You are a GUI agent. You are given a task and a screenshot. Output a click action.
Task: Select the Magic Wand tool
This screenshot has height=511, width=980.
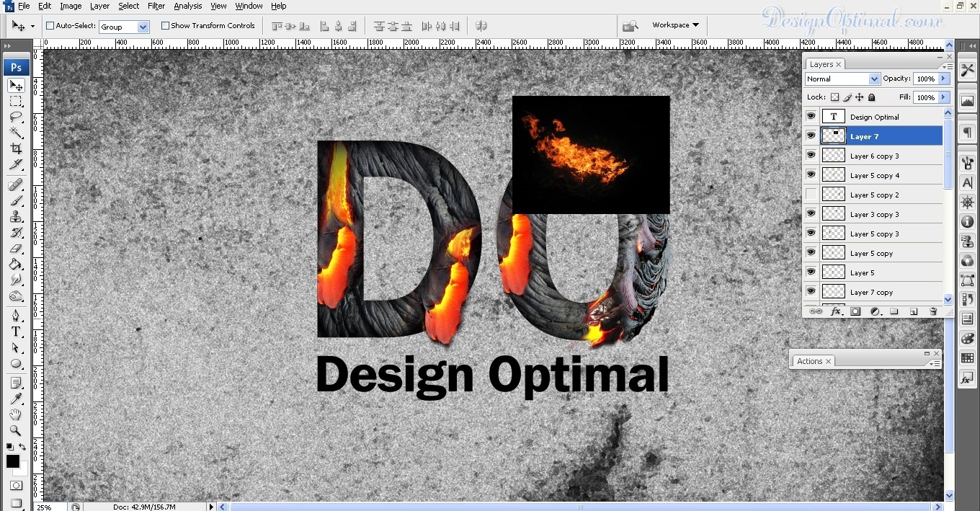click(x=16, y=133)
